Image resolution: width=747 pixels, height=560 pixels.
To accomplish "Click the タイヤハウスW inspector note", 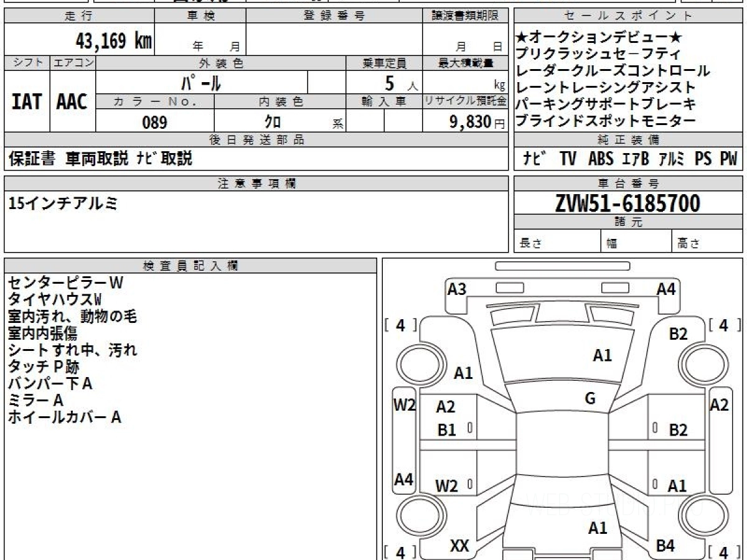I will point(55,299).
